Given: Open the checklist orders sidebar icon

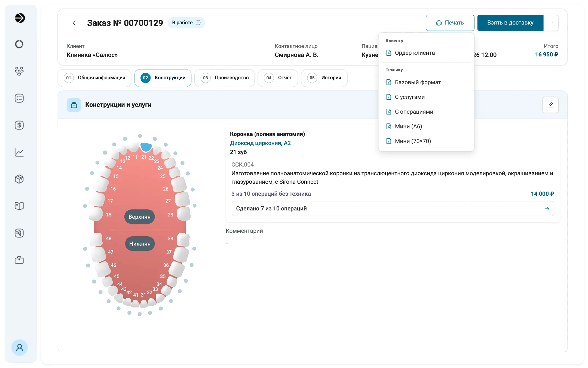Looking at the screenshot, I should [19, 98].
